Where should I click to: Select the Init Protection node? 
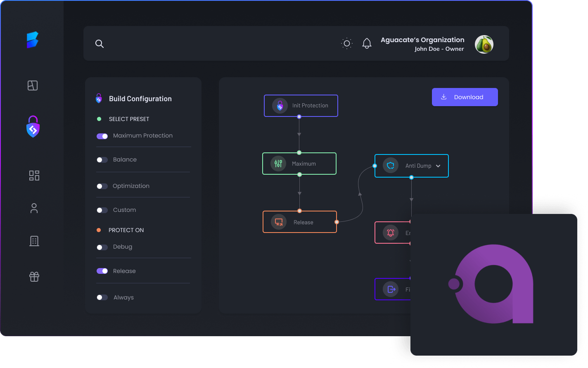301,106
